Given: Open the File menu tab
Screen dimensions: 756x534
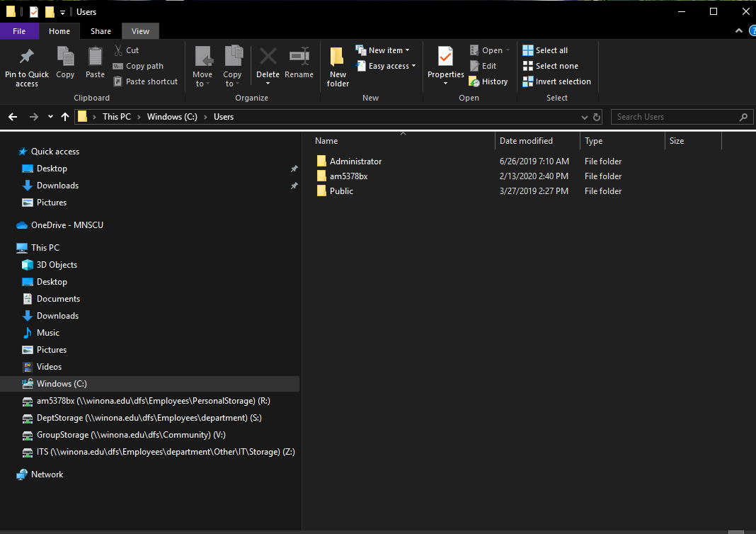Looking at the screenshot, I should [20, 31].
